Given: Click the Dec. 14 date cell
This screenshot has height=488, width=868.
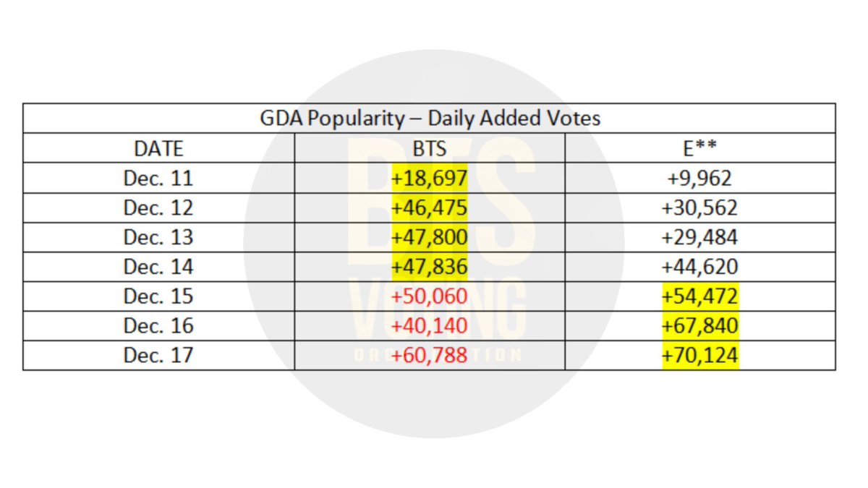Looking at the screenshot, I should pos(159,267).
